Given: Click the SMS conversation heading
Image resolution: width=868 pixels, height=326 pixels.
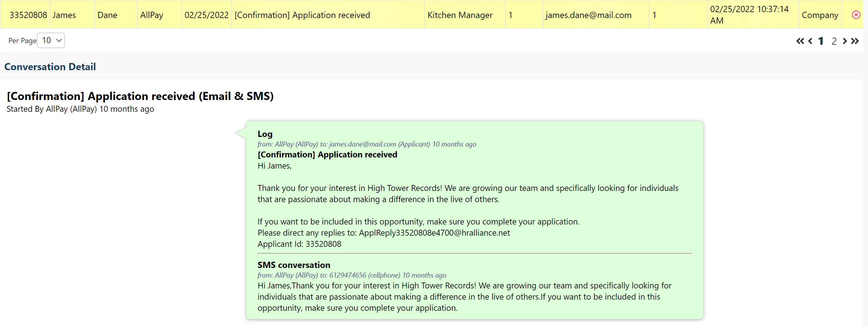Looking at the screenshot, I should click(x=294, y=265).
